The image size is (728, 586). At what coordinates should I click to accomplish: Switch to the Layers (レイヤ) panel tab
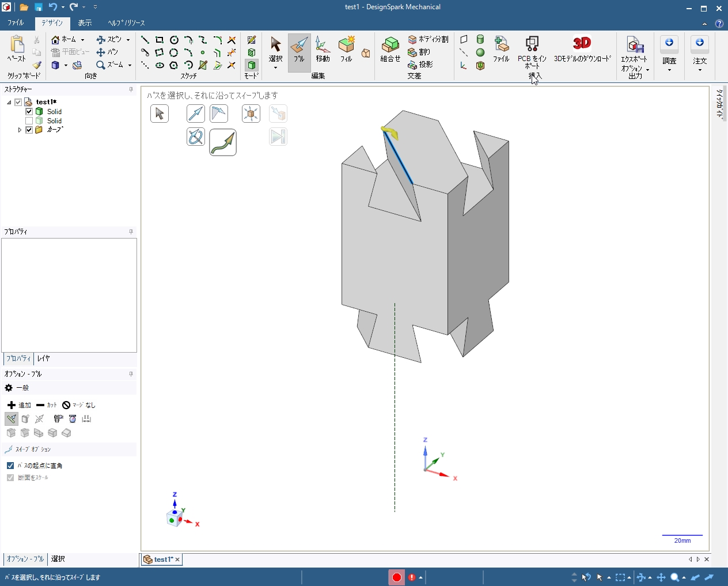click(44, 358)
